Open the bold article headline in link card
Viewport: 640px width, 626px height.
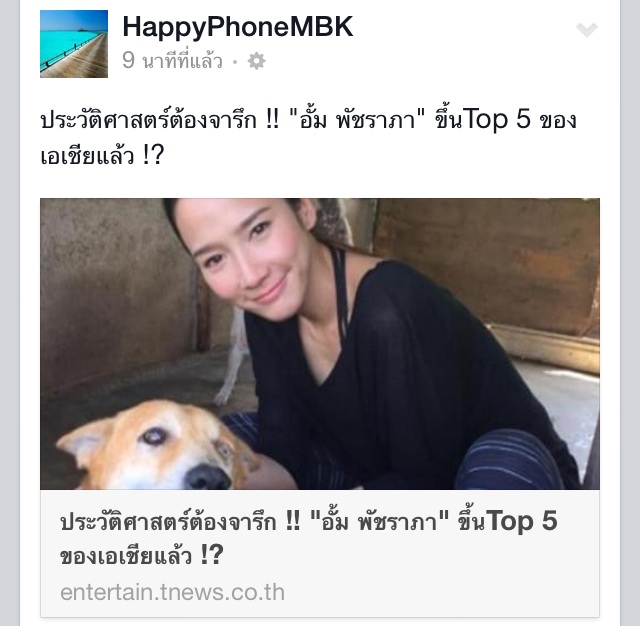coord(309,538)
